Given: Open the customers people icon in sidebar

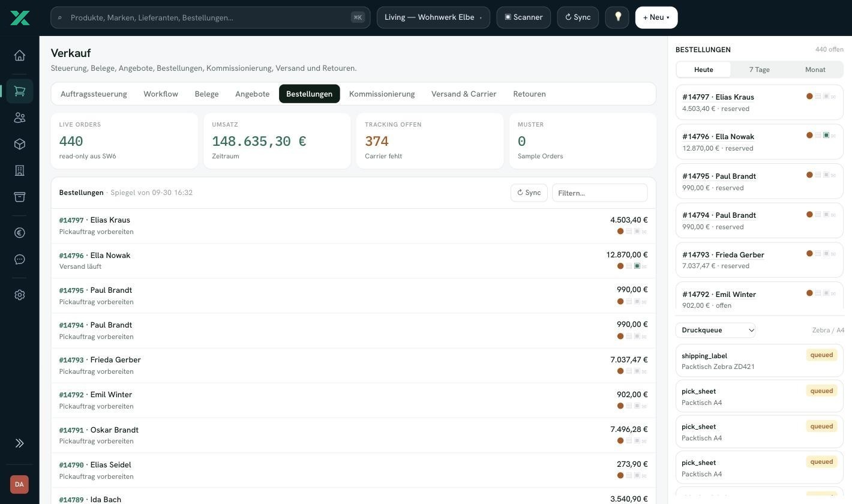Looking at the screenshot, I should pyautogui.click(x=20, y=118).
